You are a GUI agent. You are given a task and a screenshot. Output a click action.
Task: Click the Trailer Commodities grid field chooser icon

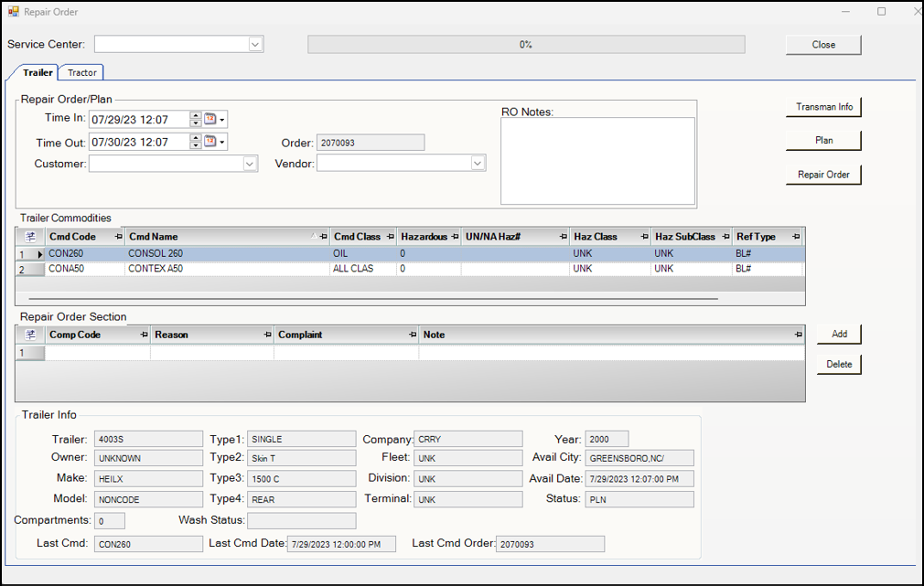pyautogui.click(x=30, y=237)
